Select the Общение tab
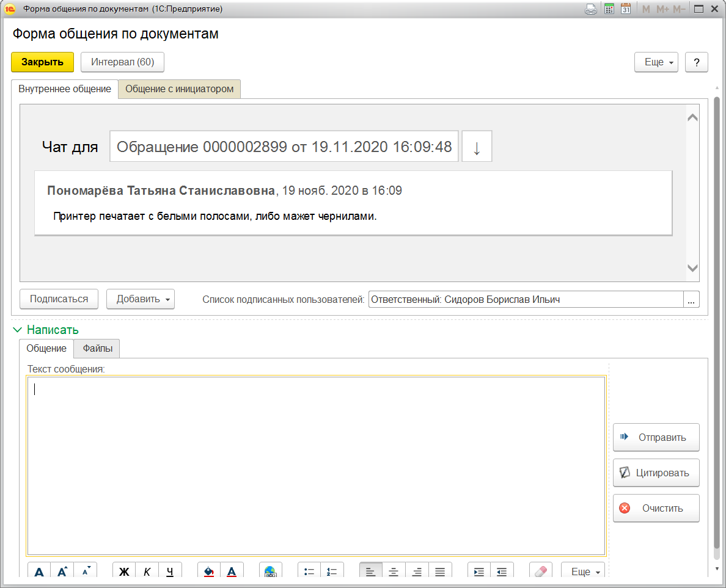726x588 pixels. pos(46,349)
